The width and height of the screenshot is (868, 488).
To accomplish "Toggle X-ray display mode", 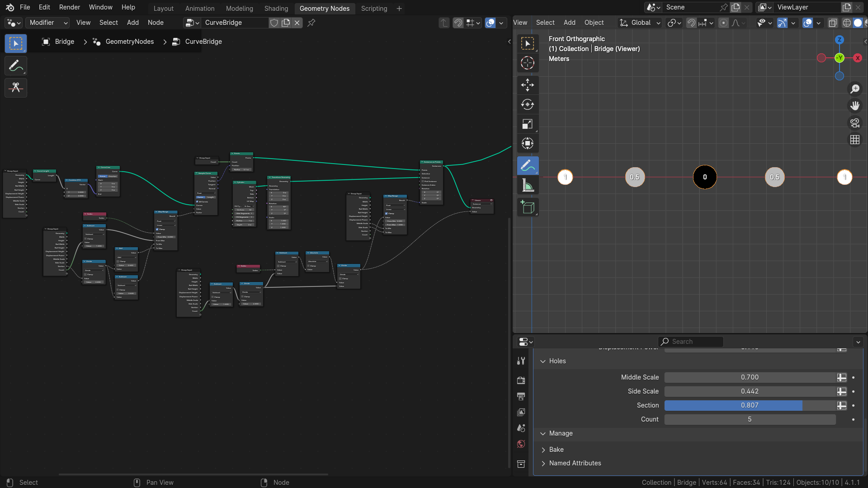I will pos(833,23).
